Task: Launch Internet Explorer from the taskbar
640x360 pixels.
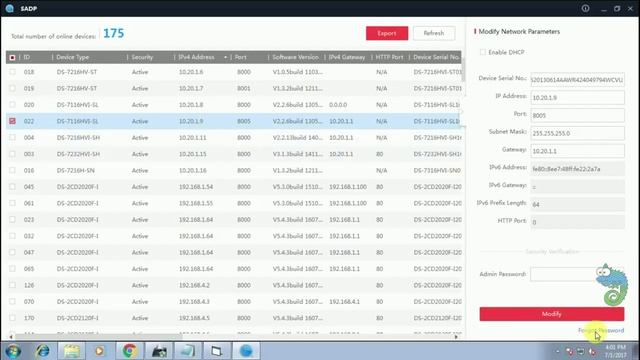Action: pos(42,351)
